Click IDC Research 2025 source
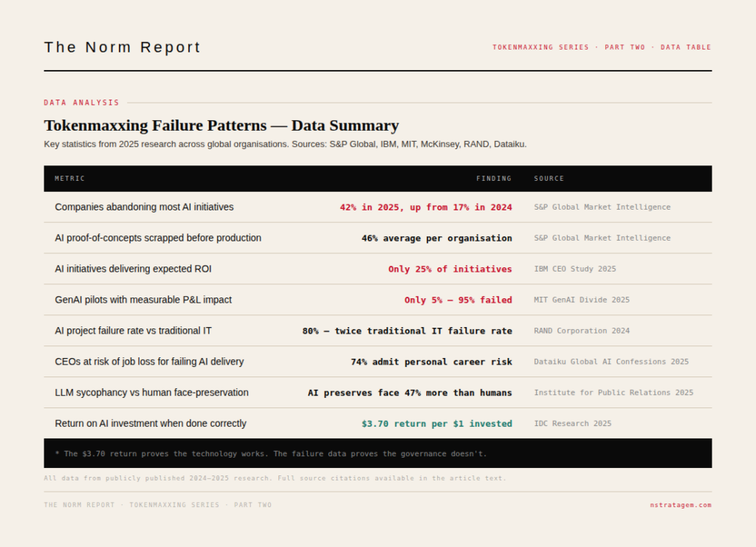The image size is (756, 547). pyautogui.click(x=572, y=424)
